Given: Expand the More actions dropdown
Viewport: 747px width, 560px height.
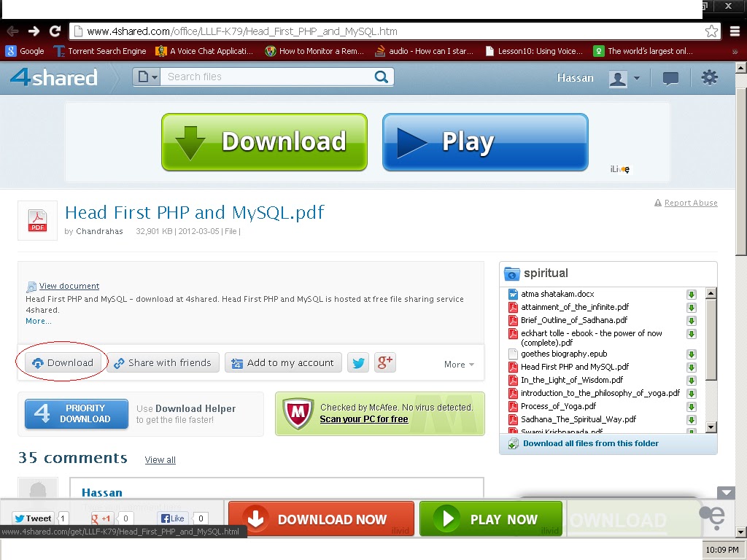Looking at the screenshot, I should (459, 365).
